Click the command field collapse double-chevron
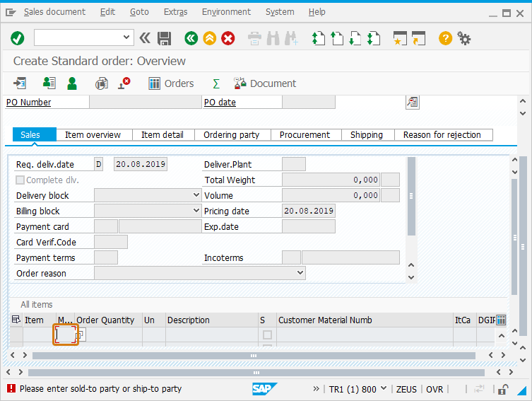Viewport: 532px width, 401px height. (x=145, y=38)
